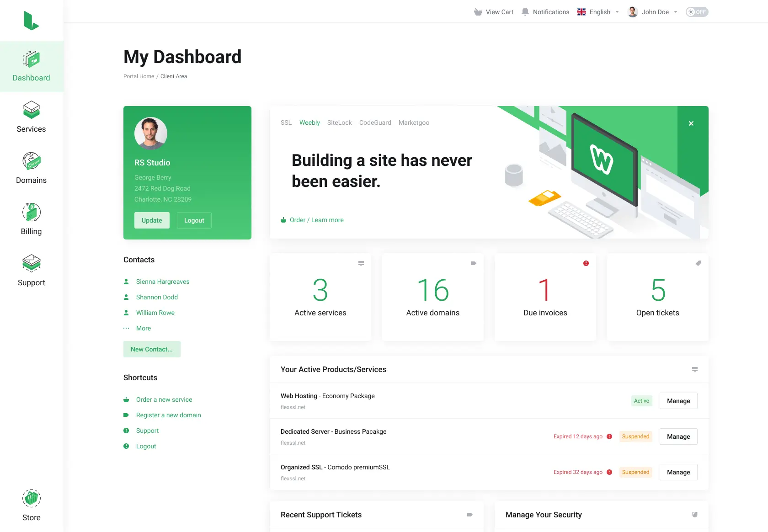Open the Billing sidebar icon
768x532 pixels.
pyautogui.click(x=32, y=212)
